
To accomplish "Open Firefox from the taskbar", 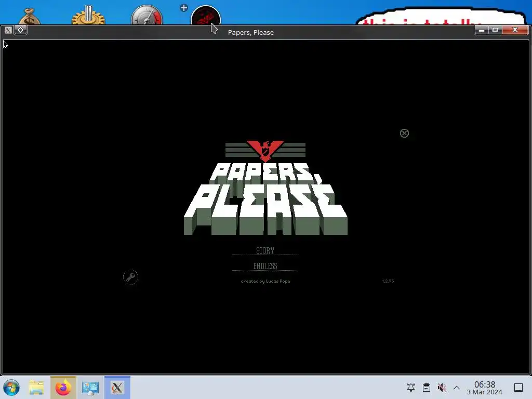I will [x=63, y=388].
